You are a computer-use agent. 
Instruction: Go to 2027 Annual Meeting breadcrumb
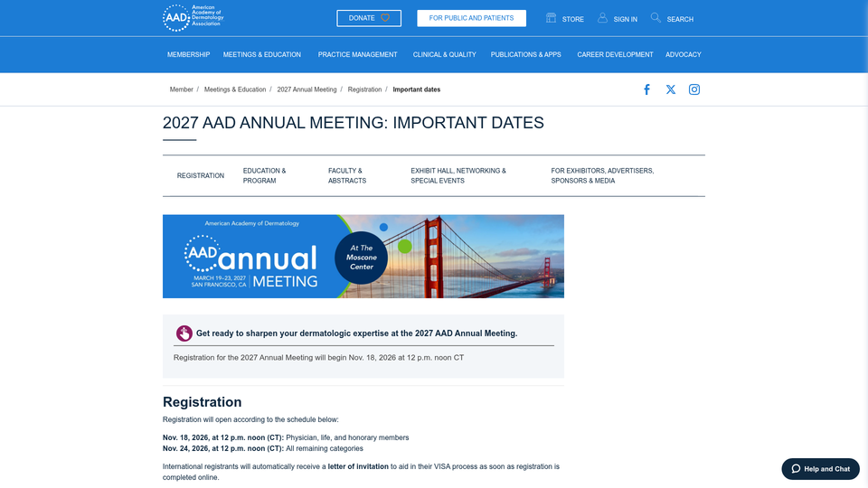point(307,89)
